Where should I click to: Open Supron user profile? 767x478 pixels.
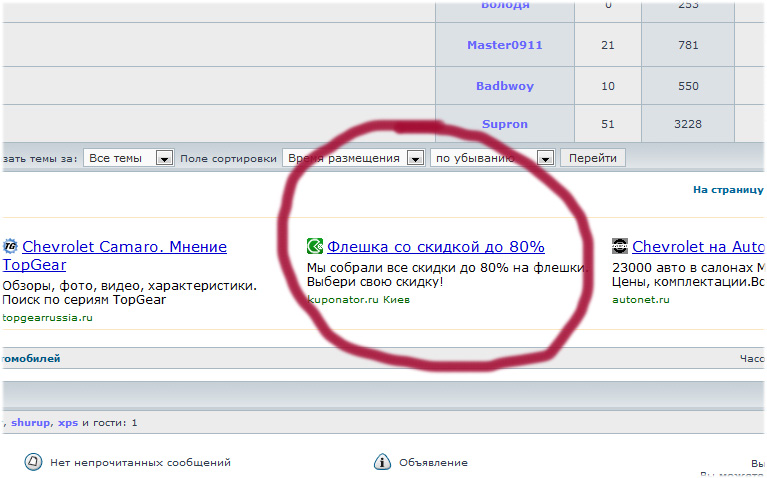click(x=504, y=124)
